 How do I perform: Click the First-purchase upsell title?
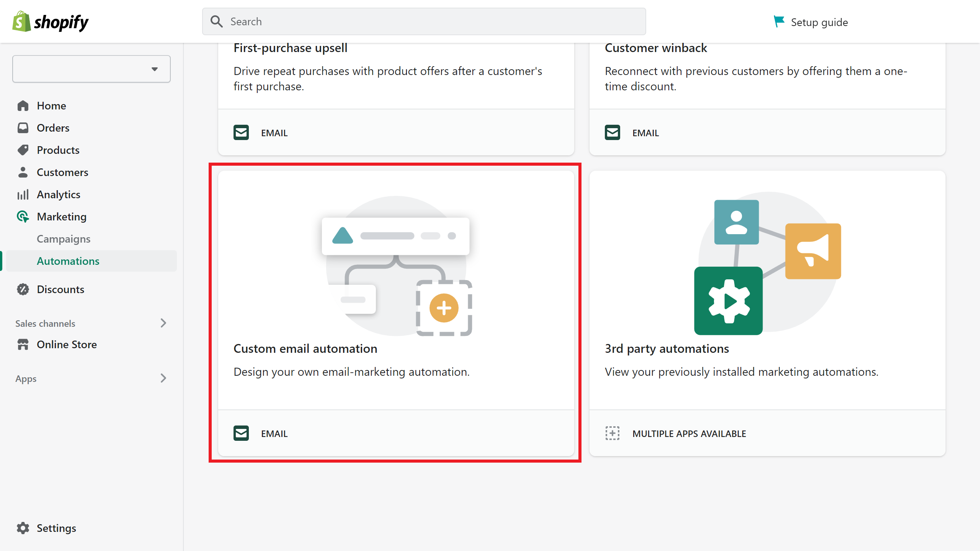pos(291,48)
